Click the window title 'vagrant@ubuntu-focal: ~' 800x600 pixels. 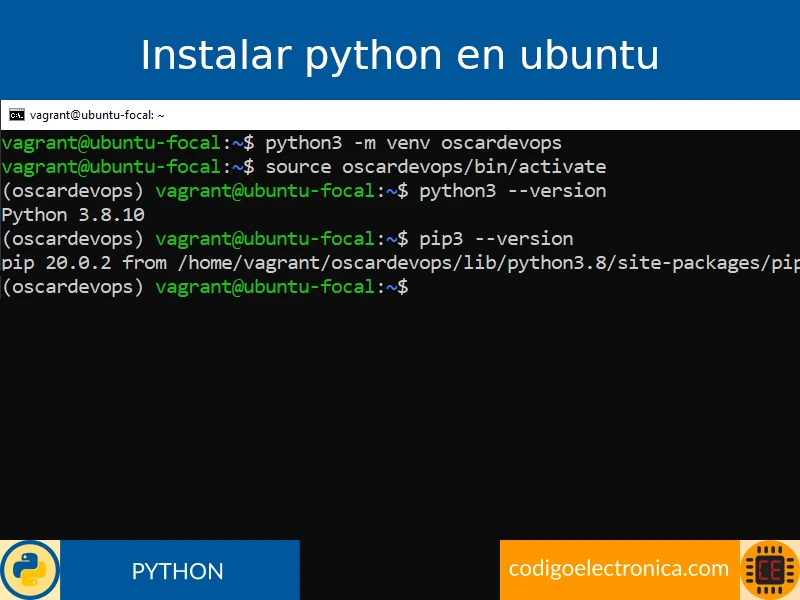(97, 115)
